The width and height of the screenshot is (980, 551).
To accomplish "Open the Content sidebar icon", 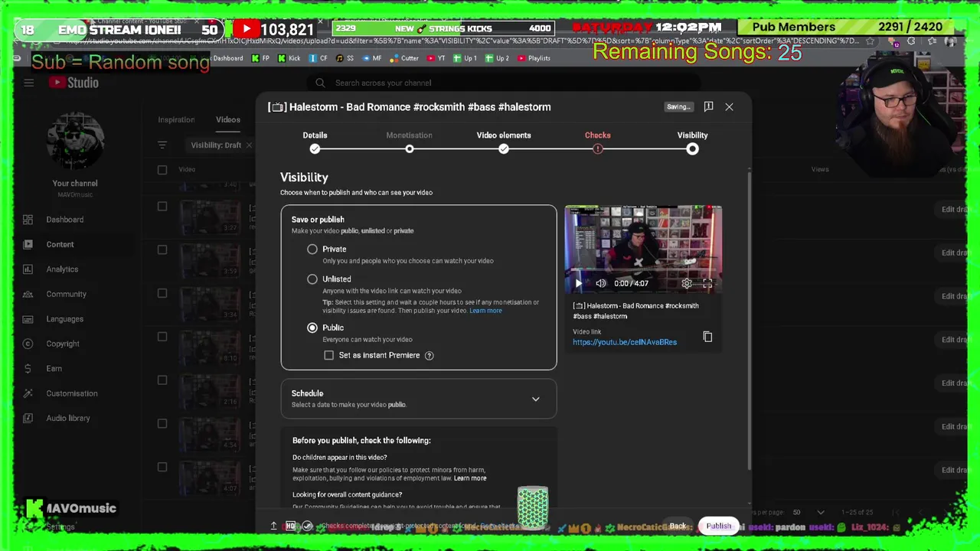I will click(28, 244).
